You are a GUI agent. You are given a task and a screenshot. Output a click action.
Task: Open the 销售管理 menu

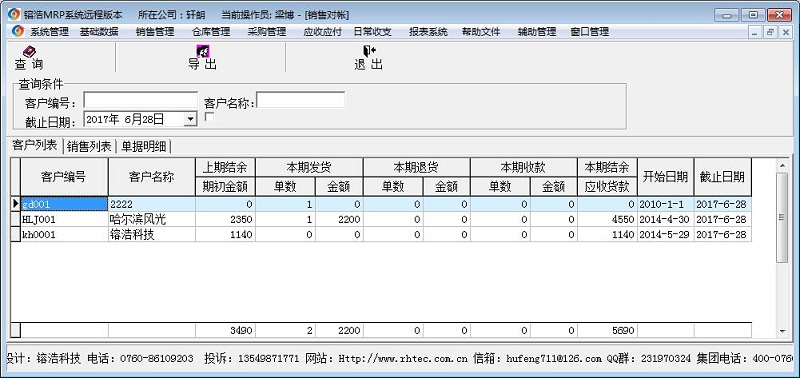[155, 32]
